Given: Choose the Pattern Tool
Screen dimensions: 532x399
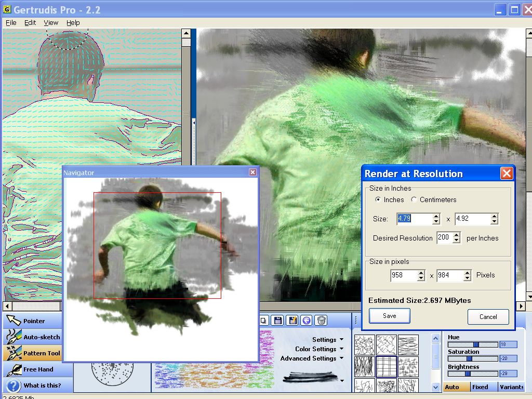Looking at the screenshot, I should click(x=34, y=353).
